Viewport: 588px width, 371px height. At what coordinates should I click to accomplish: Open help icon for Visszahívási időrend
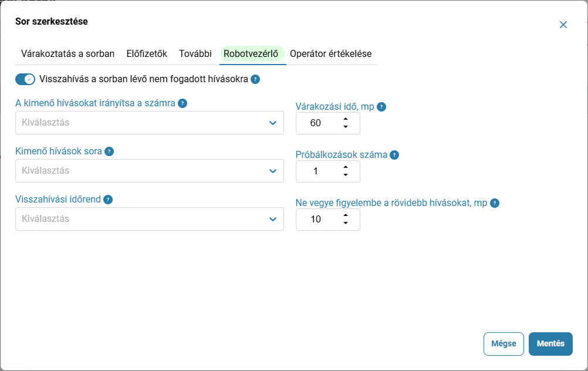[x=108, y=200]
